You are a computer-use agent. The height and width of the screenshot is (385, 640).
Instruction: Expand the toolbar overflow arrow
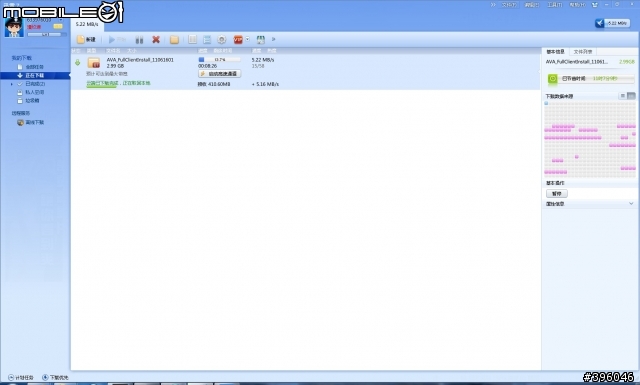tap(273, 39)
